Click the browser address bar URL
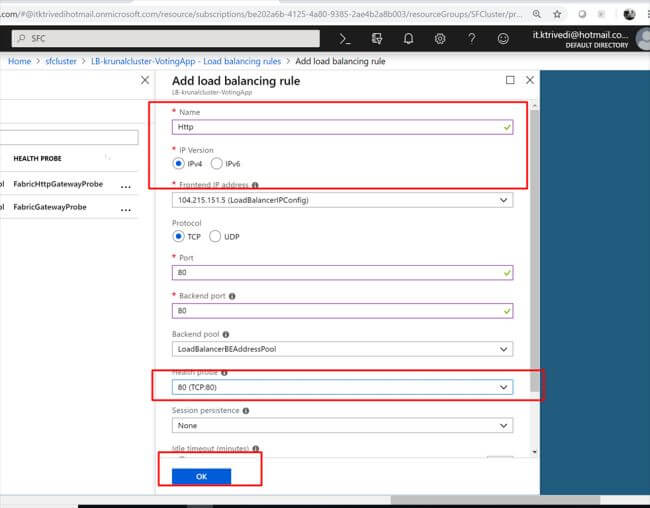 coord(261,14)
